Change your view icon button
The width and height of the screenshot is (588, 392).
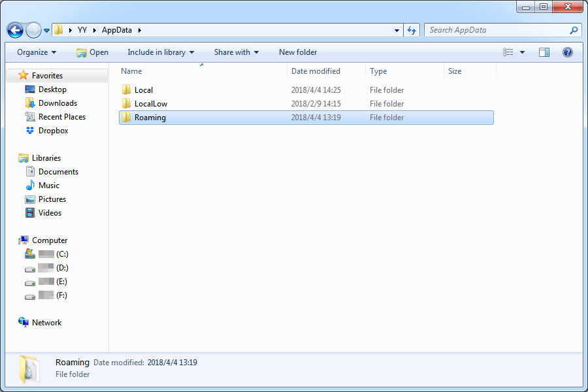508,52
